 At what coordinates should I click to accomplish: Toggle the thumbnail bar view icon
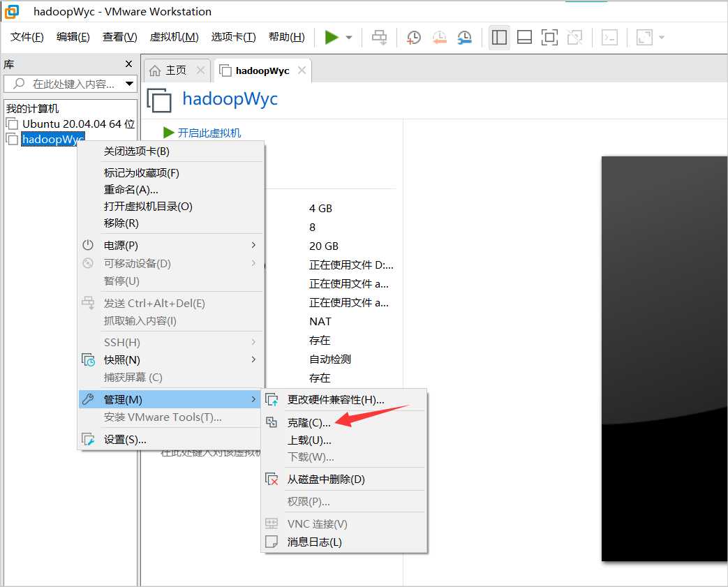tap(524, 37)
